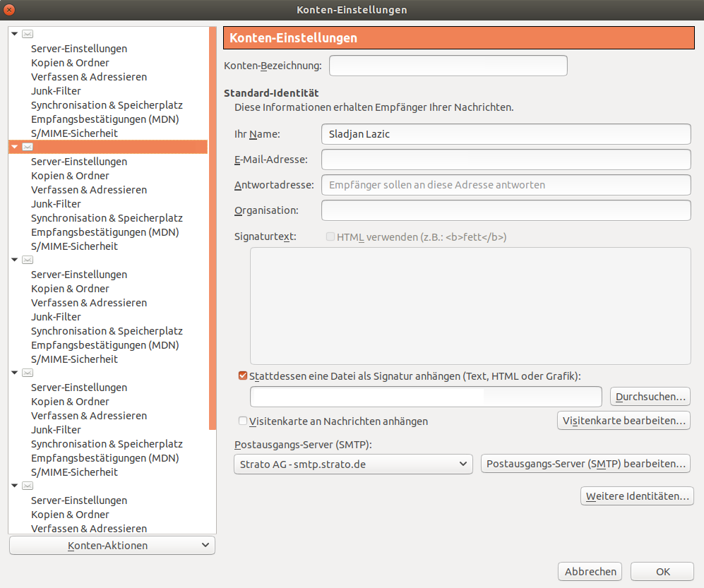
Task: Open Synchronisation & Speicherplatz of the fourth account
Action: (107, 444)
